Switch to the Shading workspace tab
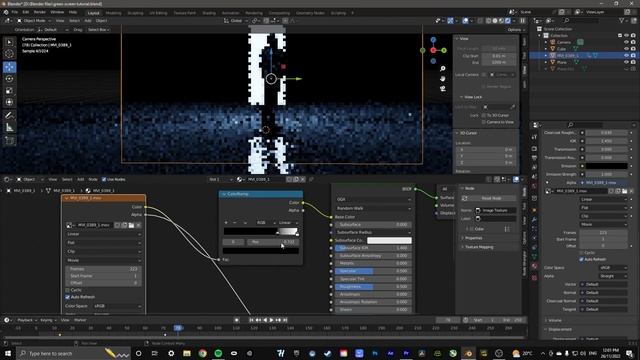Viewport: 640px width, 360px height. click(209, 13)
